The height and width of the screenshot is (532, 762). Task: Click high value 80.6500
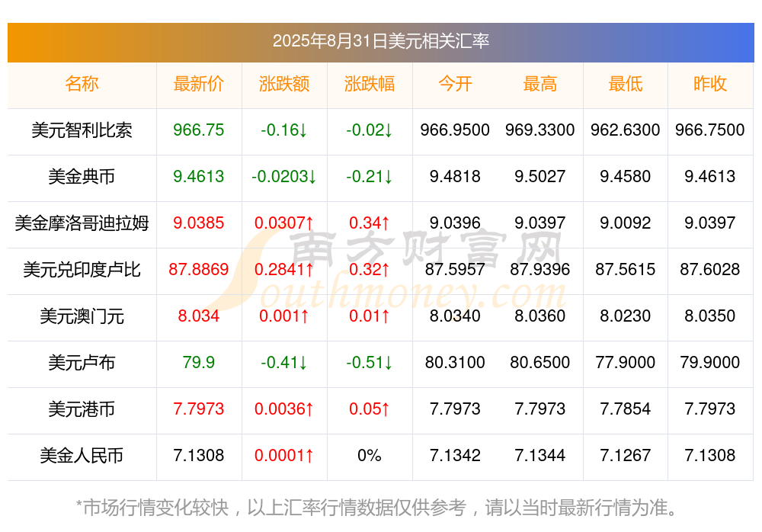[x=540, y=363]
